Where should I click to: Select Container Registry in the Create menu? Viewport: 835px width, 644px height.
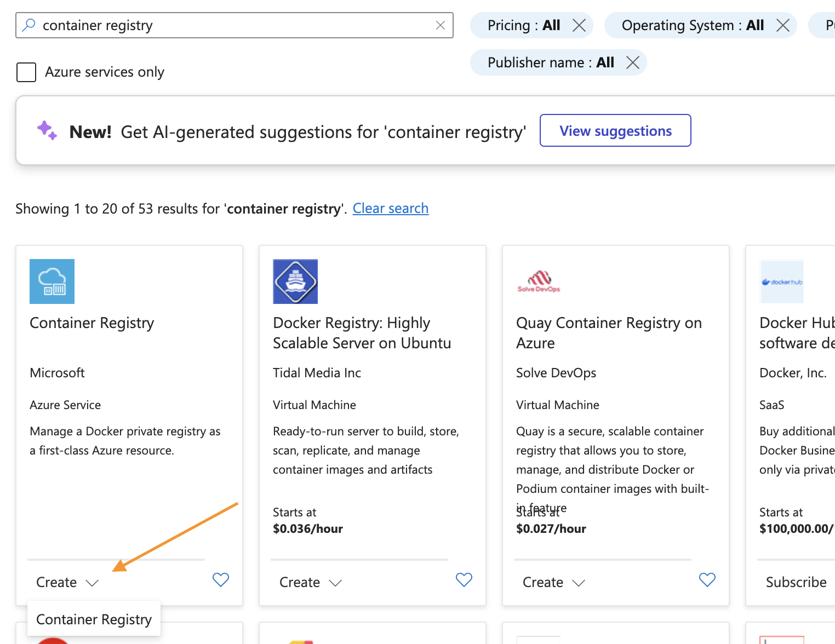94,619
